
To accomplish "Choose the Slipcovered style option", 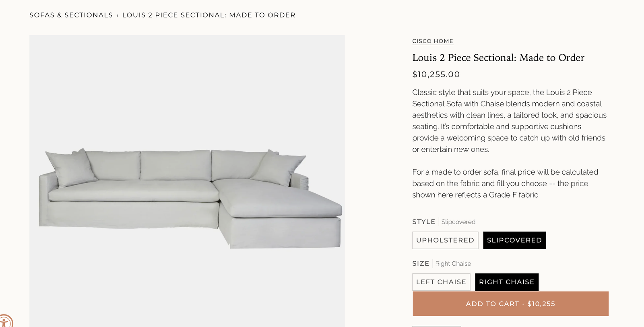I will click(x=514, y=240).
